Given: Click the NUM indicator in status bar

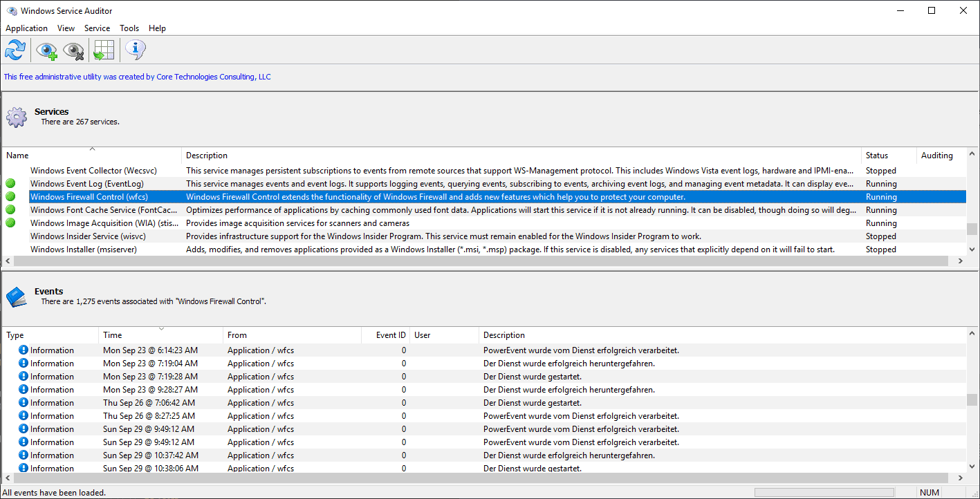Looking at the screenshot, I should coord(930,493).
